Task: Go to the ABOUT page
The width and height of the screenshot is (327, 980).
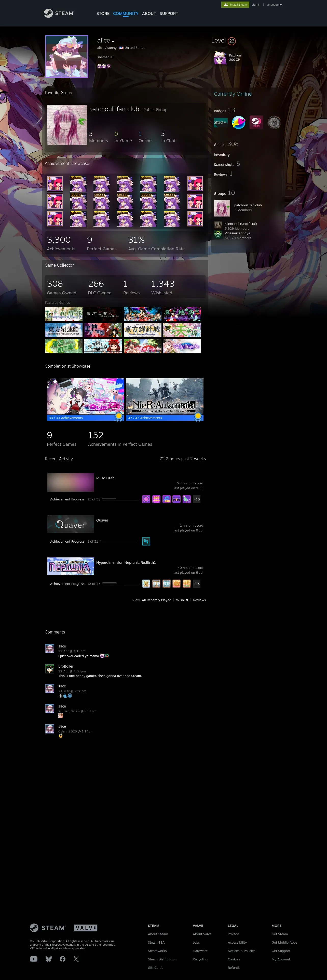Action: pyautogui.click(x=149, y=13)
